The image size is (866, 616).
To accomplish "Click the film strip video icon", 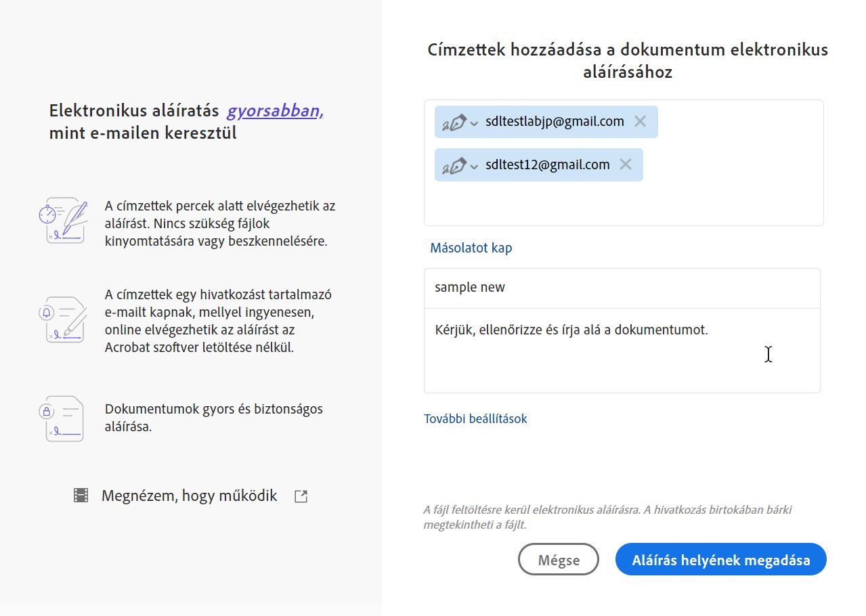I will pyautogui.click(x=81, y=496).
